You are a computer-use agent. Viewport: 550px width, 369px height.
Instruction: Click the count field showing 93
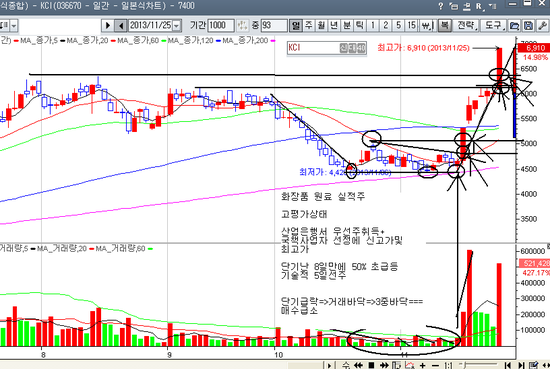pyautogui.click(x=274, y=26)
